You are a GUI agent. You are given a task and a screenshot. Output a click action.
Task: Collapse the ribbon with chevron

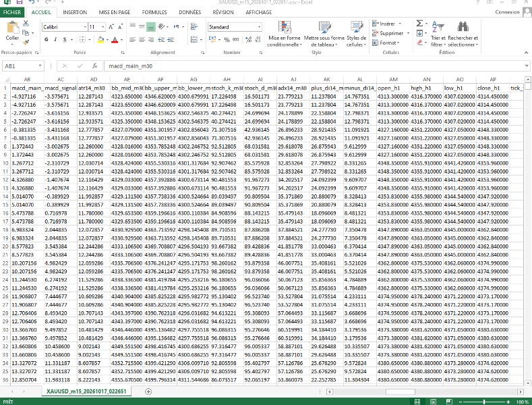click(526, 53)
